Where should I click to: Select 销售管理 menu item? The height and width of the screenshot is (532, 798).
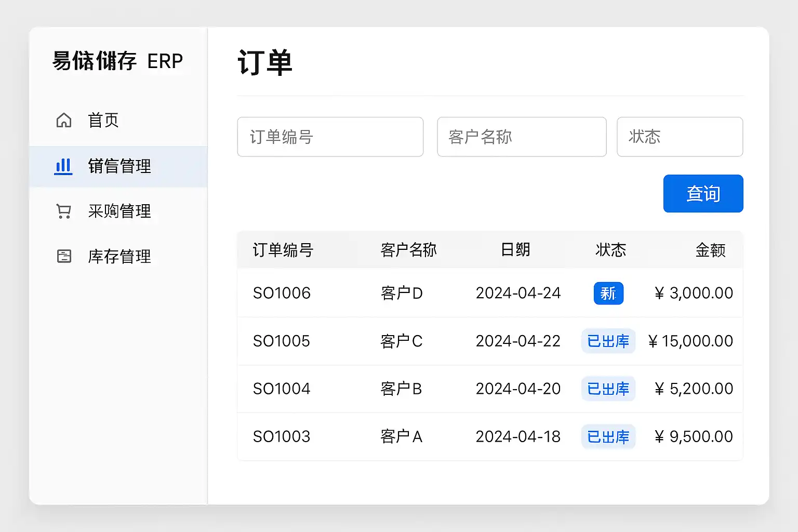coord(119,166)
